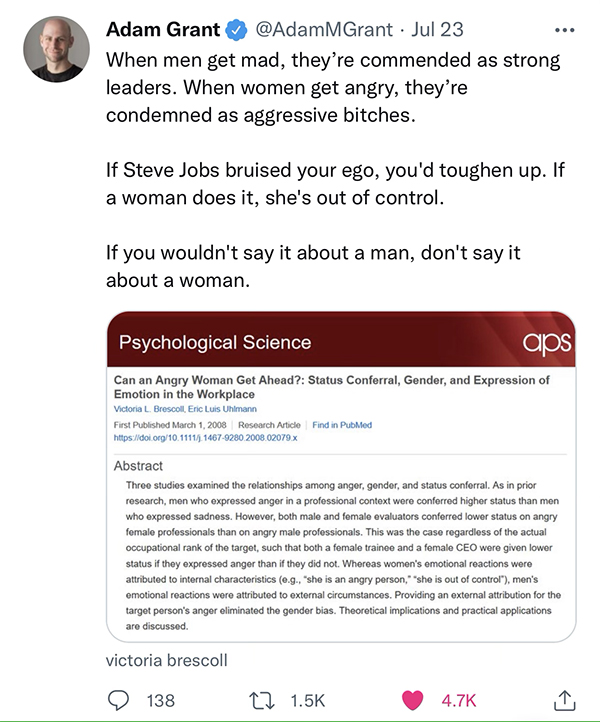Image resolution: width=600 pixels, height=722 pixels.
Task: Open the doi.org article URL
Action: [x=205, y=438]
